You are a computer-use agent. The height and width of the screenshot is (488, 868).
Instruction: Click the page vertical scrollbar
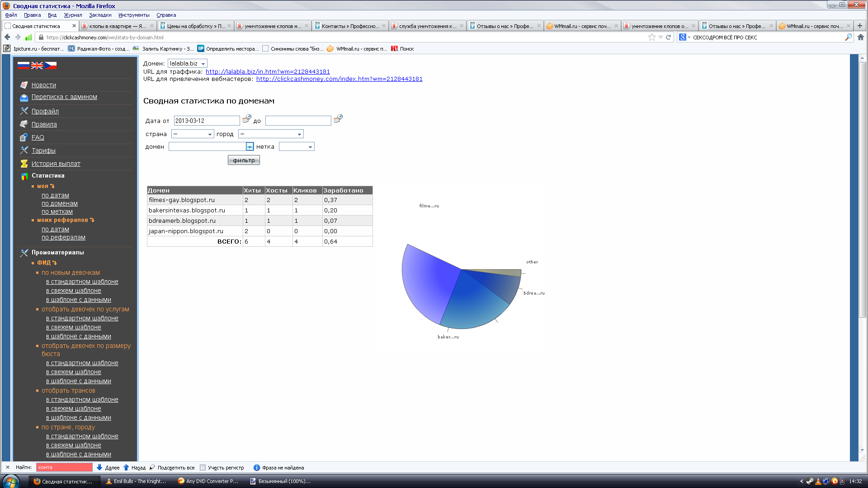coord(863,190)
